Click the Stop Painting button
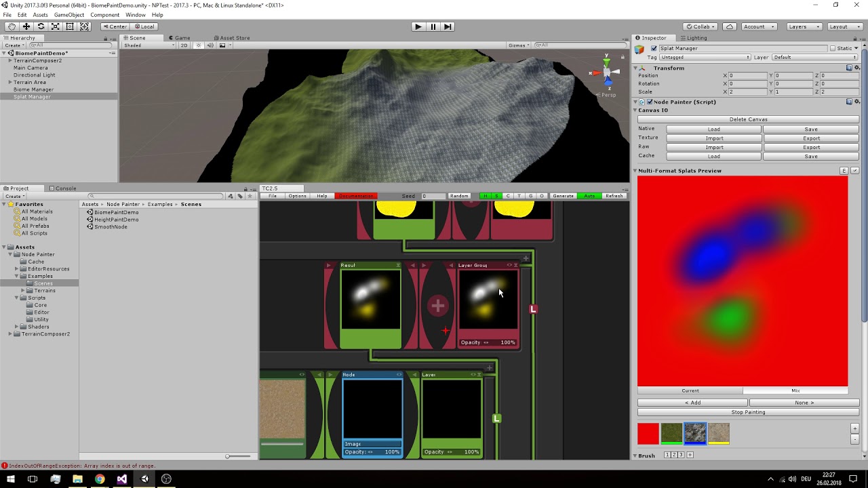This screenshot has width=868, height=488. [x=749, y=412]
